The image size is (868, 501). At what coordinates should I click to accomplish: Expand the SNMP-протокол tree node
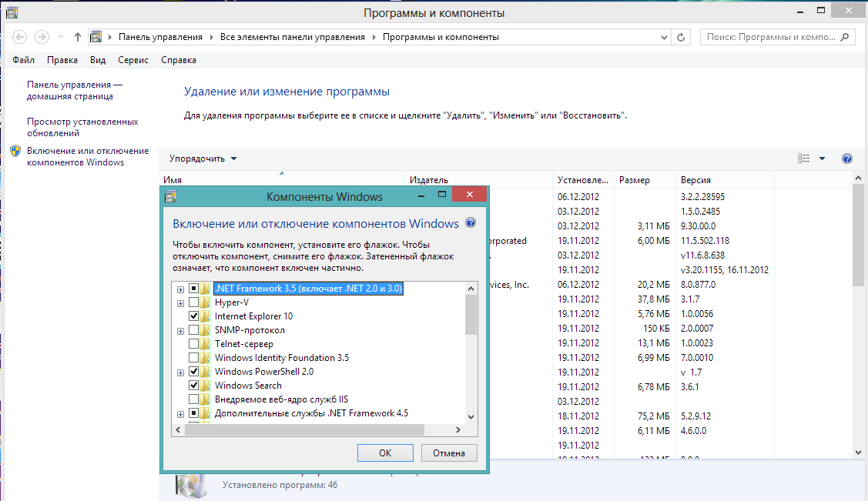[x=180, y=331]
